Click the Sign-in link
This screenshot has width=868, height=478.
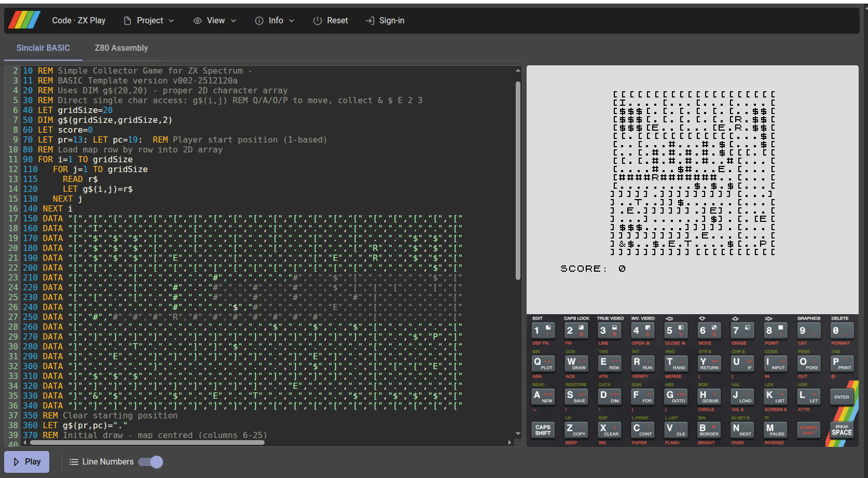385,21
